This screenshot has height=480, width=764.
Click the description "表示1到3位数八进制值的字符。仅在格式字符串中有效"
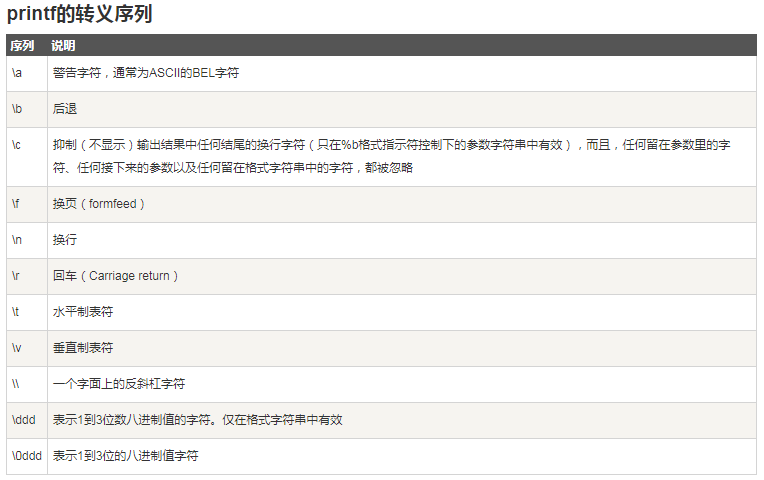197,420
